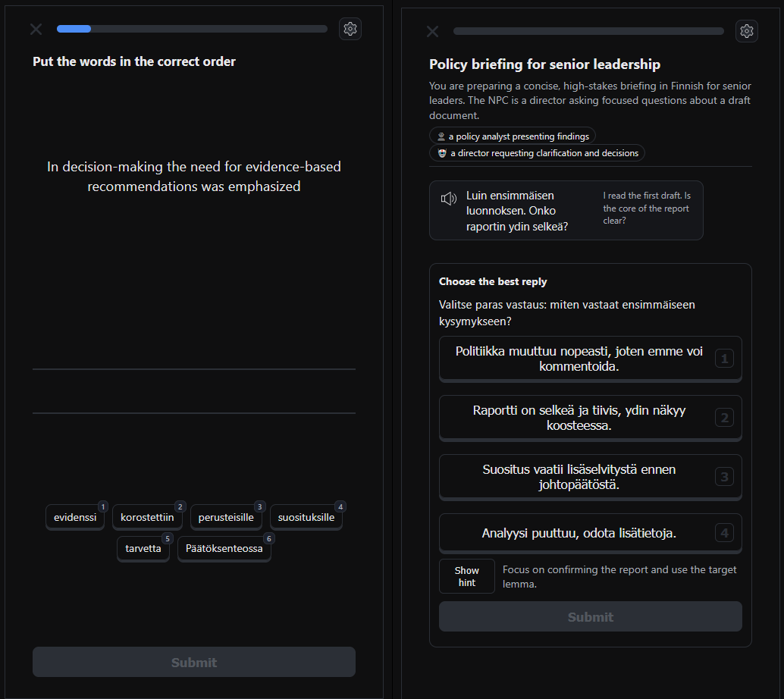Tap the 'tarvetta' word tile
The height and width of the screenshot is (699, 784).
143,548
